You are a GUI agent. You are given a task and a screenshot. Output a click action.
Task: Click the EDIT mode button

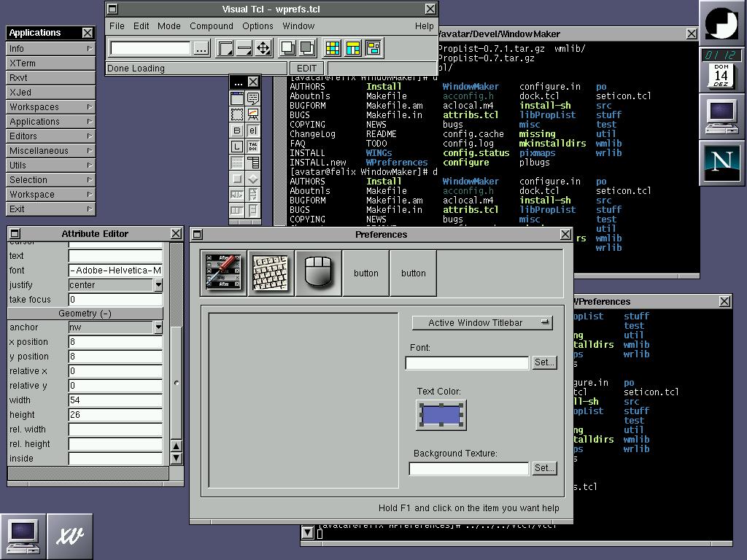306,68
